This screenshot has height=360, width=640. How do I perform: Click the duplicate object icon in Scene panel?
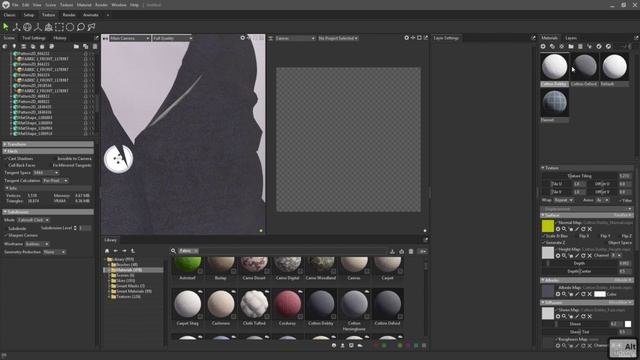click(x=85, y=47)
